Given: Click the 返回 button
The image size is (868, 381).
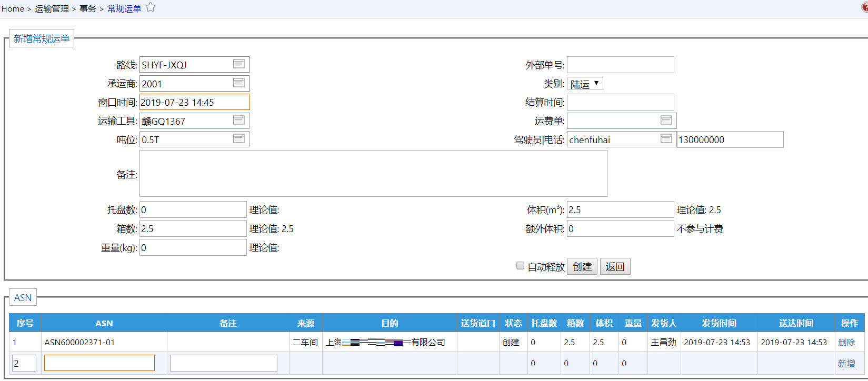Looking at the screenshot, I should pos(615,266).
